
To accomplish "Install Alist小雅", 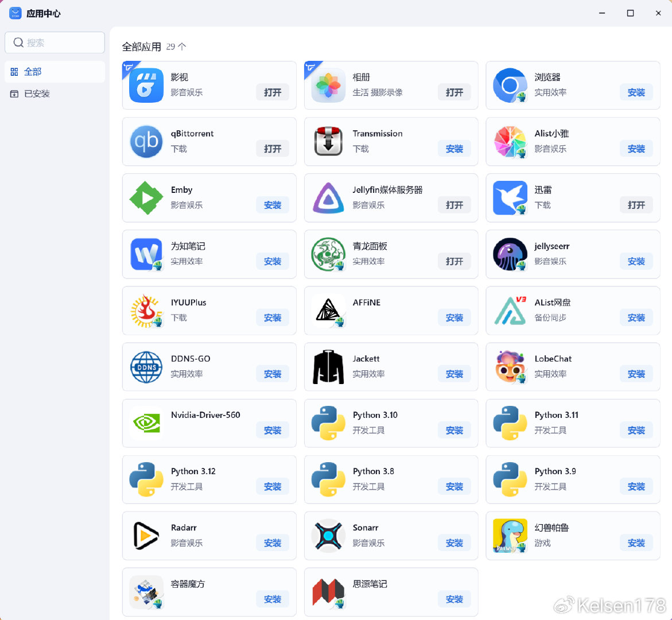I will pos(636,149).
